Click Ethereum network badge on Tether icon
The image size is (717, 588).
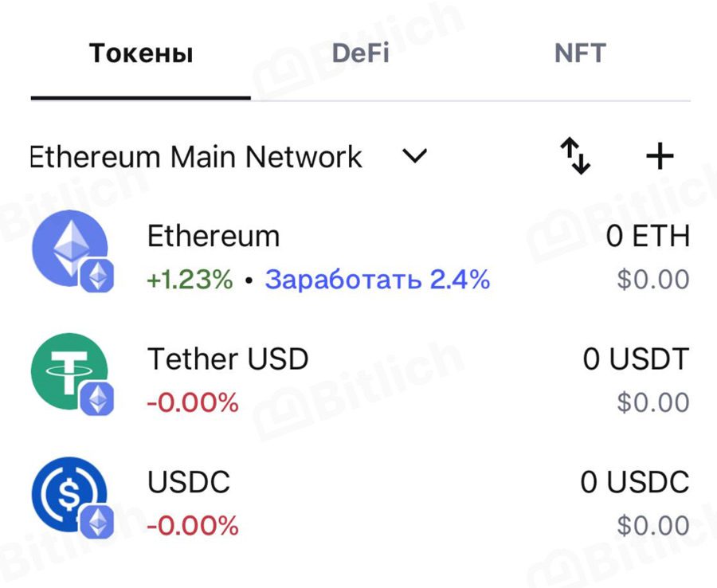[x=97, y=399]
